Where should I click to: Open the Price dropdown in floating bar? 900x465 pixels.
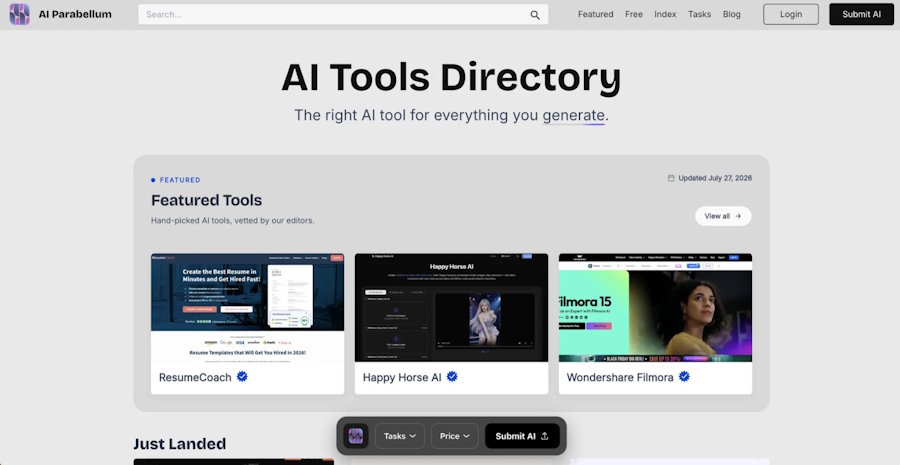[x=455, y=436]
